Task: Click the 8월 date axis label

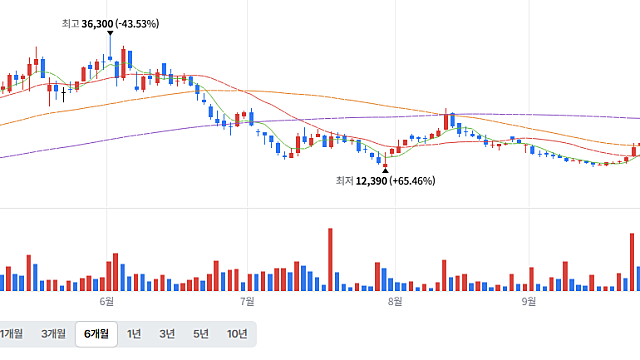Action: (395, 301)
